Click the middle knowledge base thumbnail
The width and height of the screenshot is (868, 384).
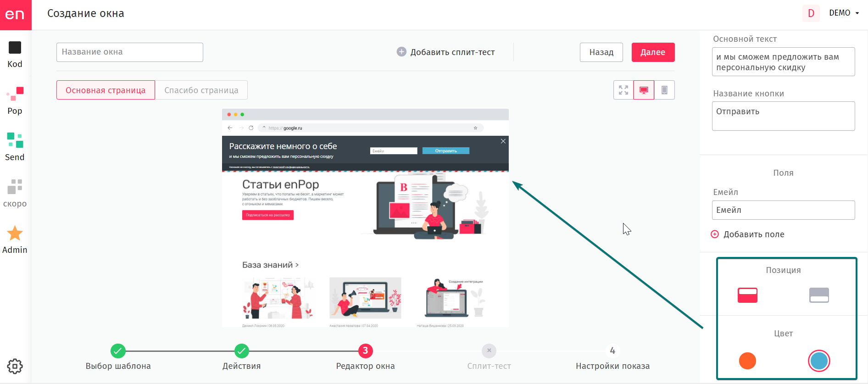coord(365,298)
